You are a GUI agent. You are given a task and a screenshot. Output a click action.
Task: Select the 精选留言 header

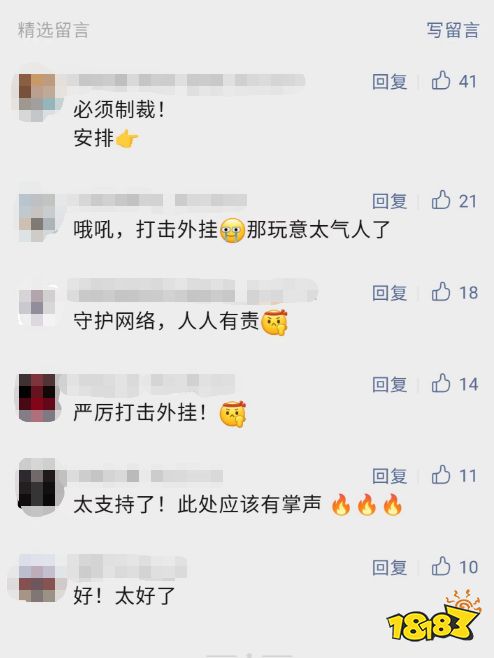coord(53,30)
